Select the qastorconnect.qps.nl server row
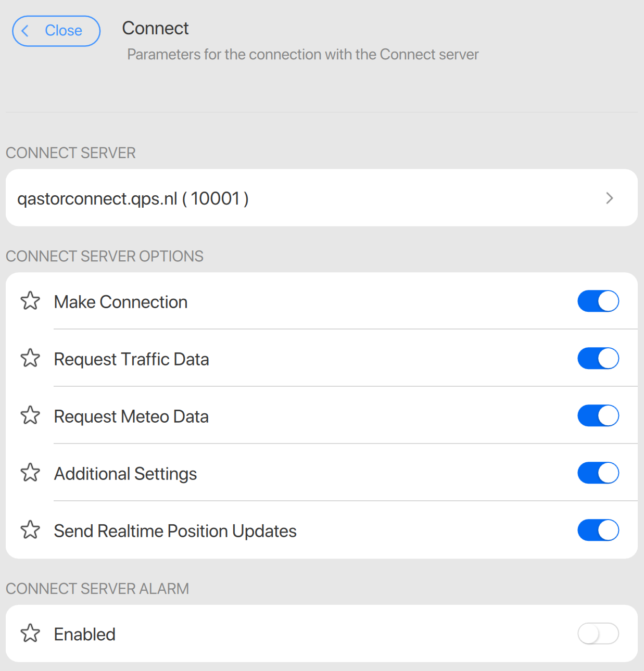644x671 pixels. tap(133, 198)
